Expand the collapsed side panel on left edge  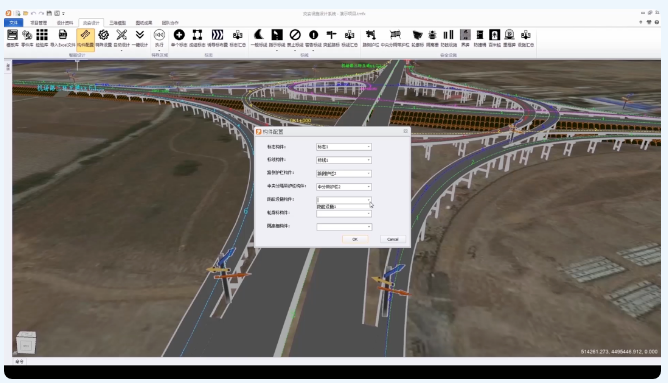pos(8,66)
